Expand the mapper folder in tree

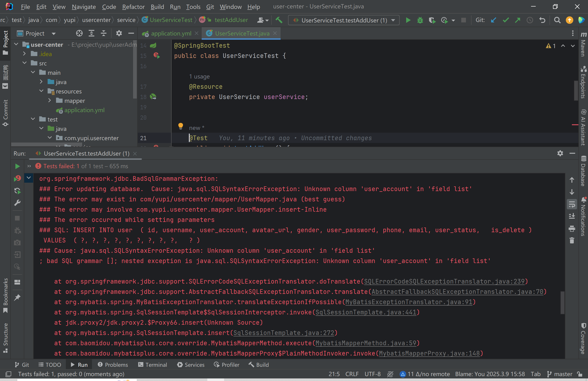point(49,101)
